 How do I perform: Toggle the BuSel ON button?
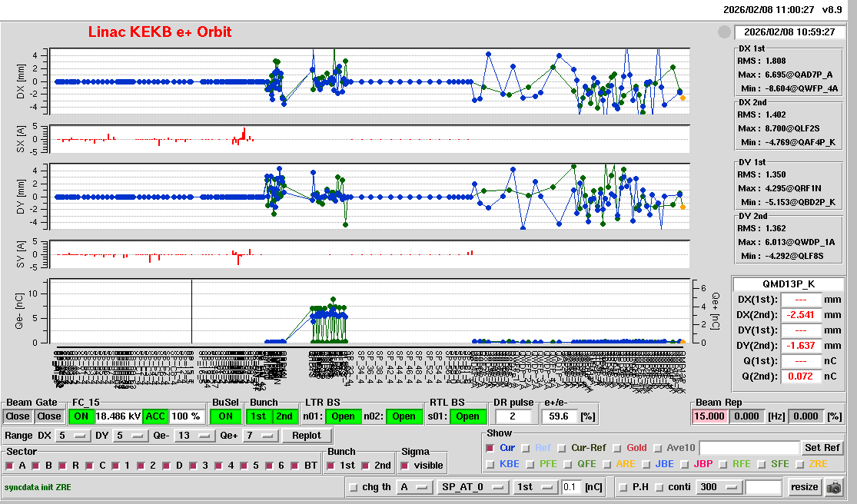click(224, 416)
